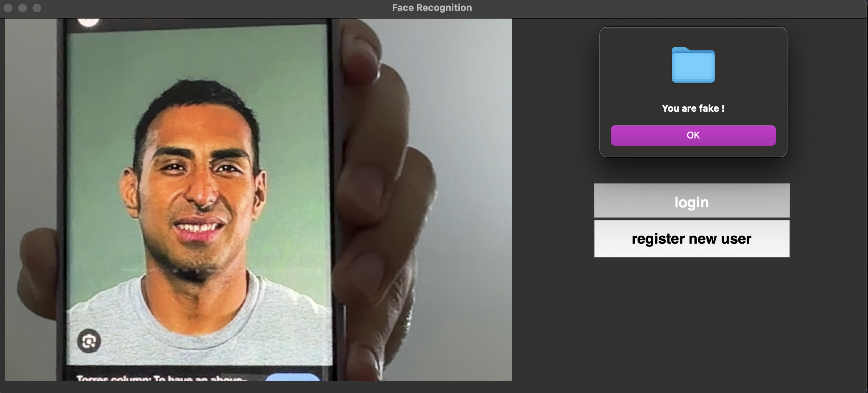868x393 pixels.
Task: Click the 'You are fake !' message text
Action: point(693,108)
